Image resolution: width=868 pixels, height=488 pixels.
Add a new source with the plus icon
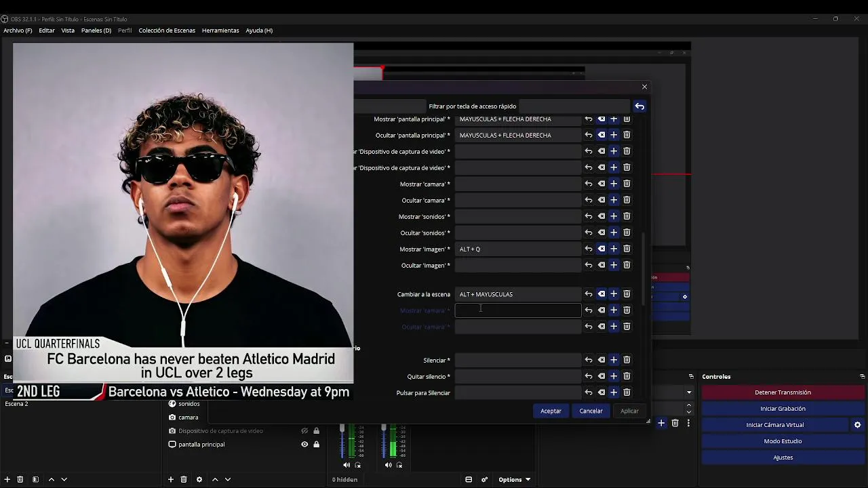click(171, 479)
